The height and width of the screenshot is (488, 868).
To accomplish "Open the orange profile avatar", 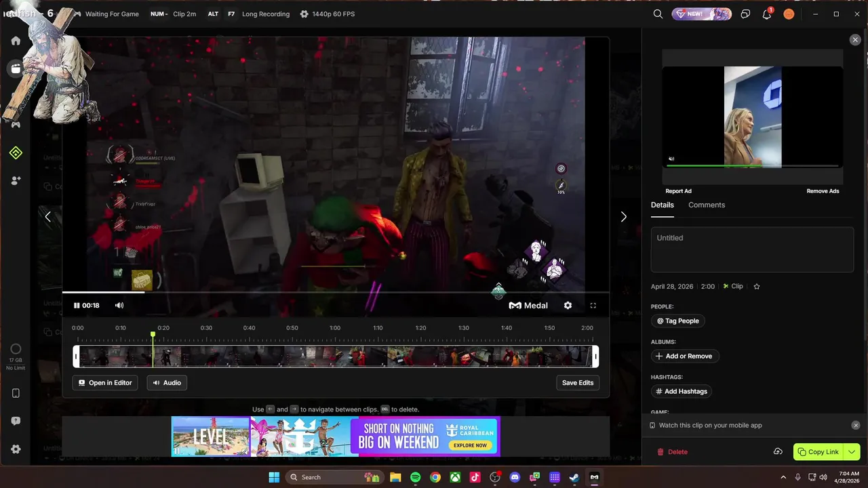I will coord(789,14).
